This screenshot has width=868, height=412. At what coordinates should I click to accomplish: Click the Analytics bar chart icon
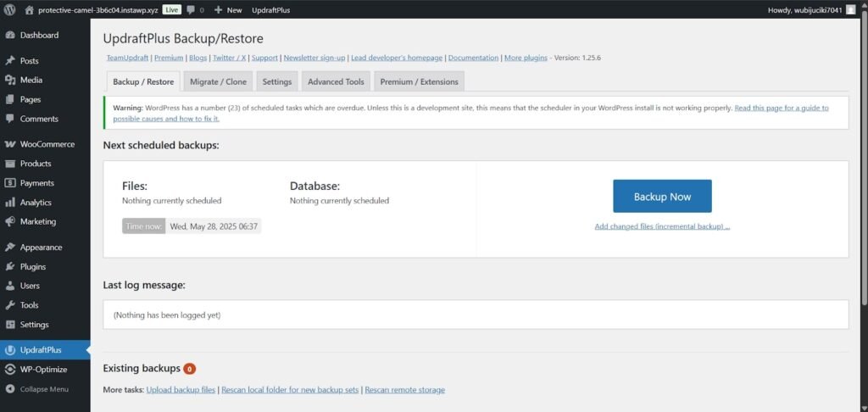(x=9, y=202)
